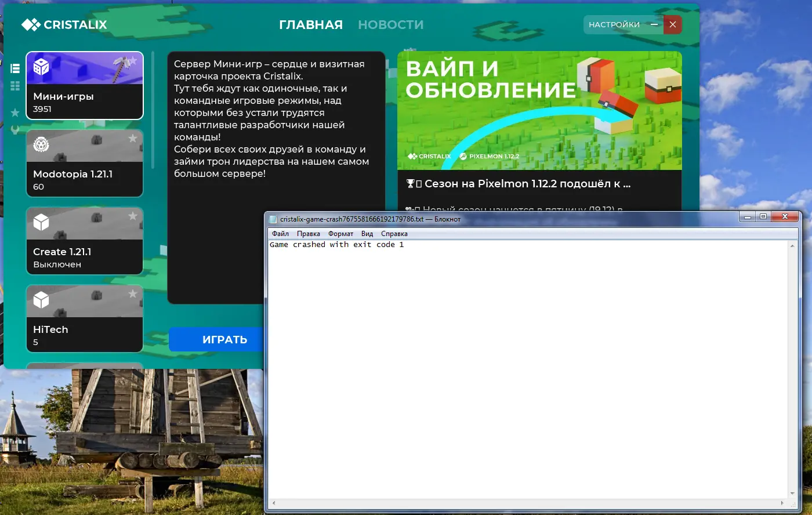This screenshot has height=515, width=812.
Task: Click the cube icon on Create 1.21.1 card
Action: coord(41,223)
